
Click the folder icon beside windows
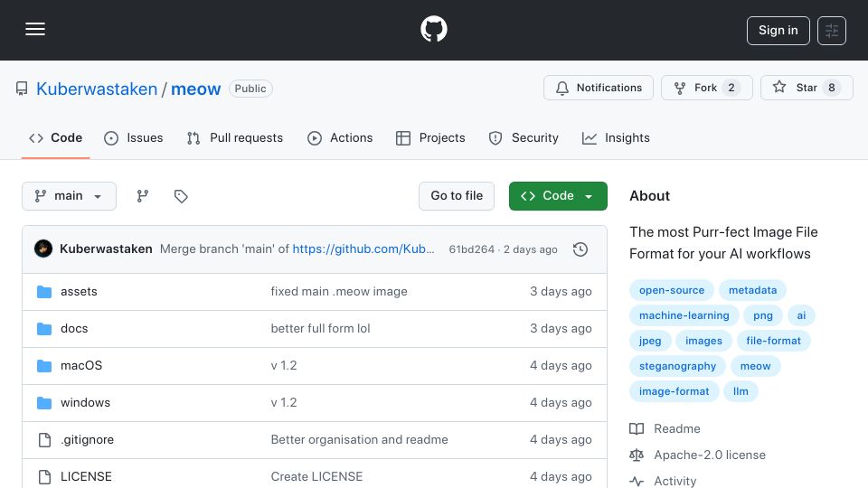44,403
